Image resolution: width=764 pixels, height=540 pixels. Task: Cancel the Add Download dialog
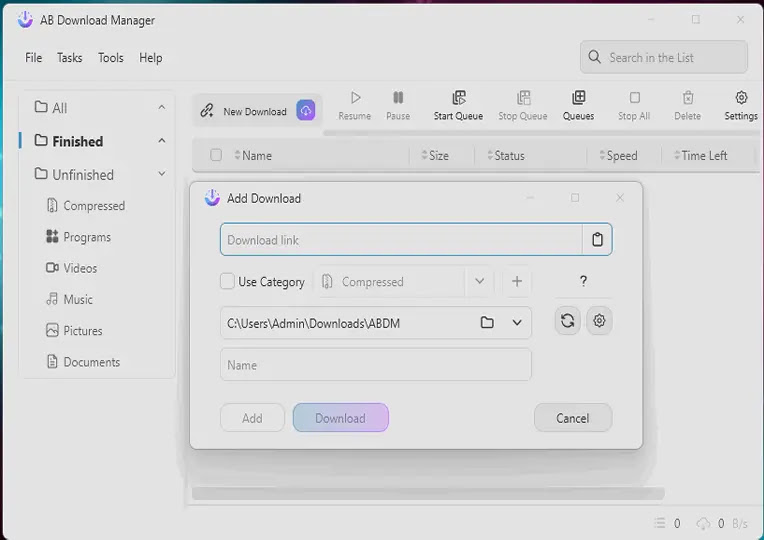(x=573, y=418)
